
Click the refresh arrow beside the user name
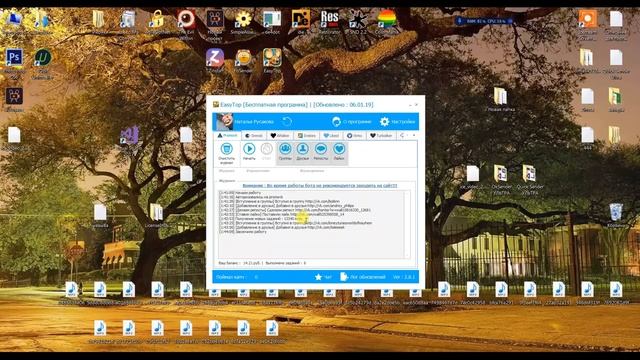(x=287, y=122)
